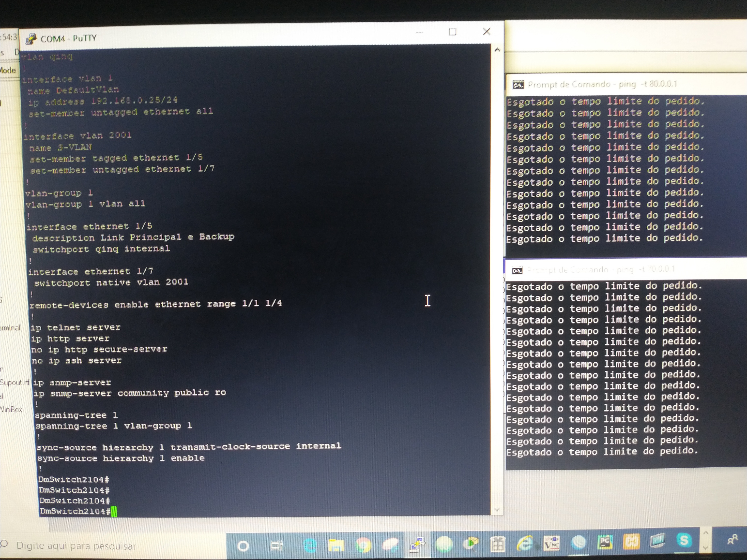Open XAMPP from taskbar

click(631, 542)
